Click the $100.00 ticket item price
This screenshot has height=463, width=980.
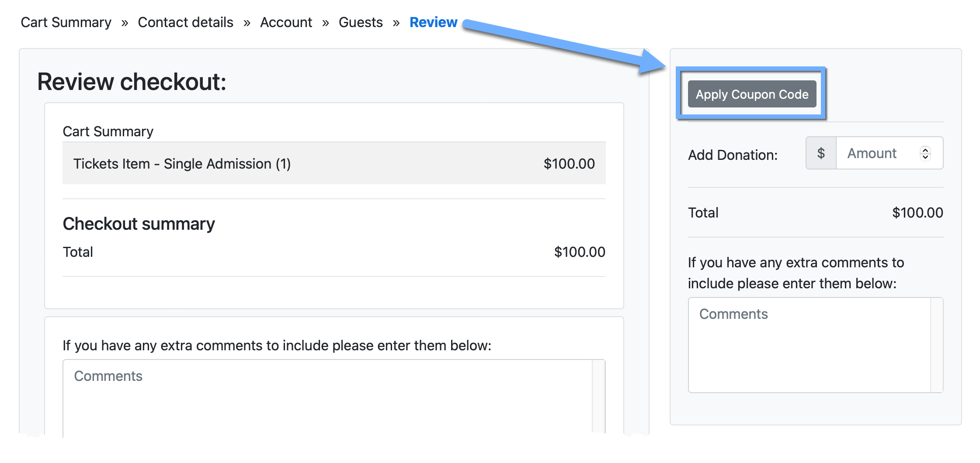tap(569, 164)
